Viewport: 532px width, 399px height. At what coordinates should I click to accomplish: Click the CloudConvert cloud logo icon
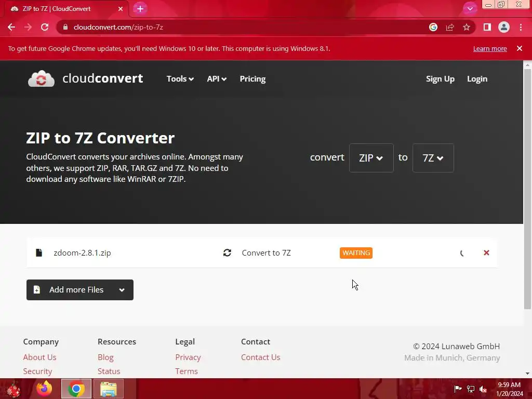click(x=41, y=79)
